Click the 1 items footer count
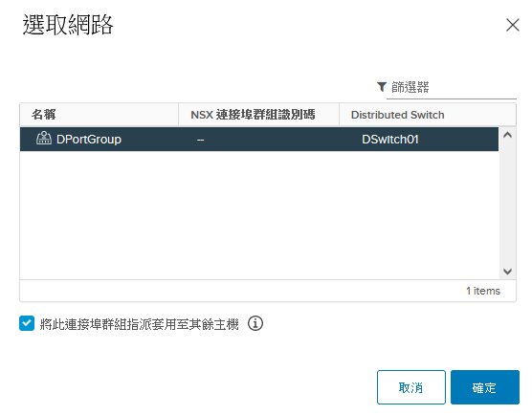The image size is (532, 415). [x=483, y=291]
